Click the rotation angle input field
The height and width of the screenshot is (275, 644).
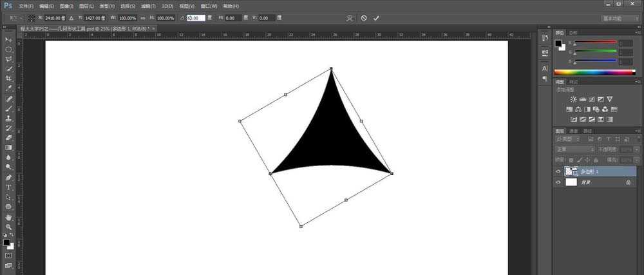(x=196, y=18)
